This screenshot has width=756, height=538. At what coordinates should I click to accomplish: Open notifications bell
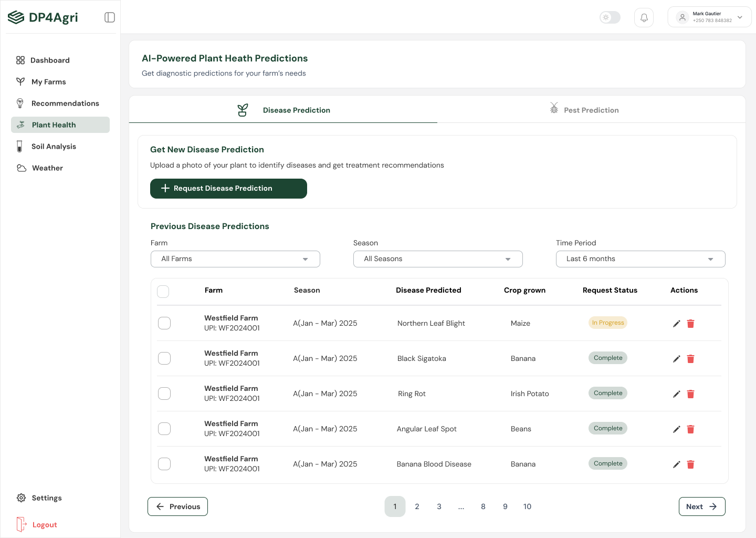644,17
